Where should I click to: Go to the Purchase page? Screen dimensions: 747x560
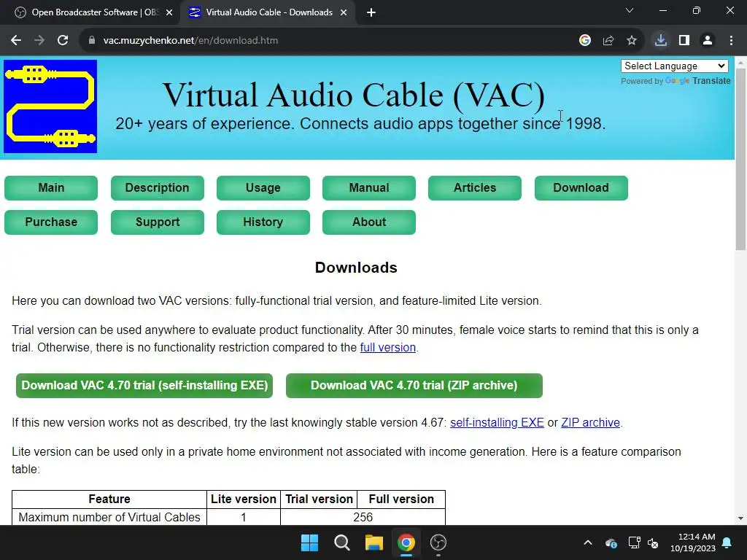(x=51, y=222)
